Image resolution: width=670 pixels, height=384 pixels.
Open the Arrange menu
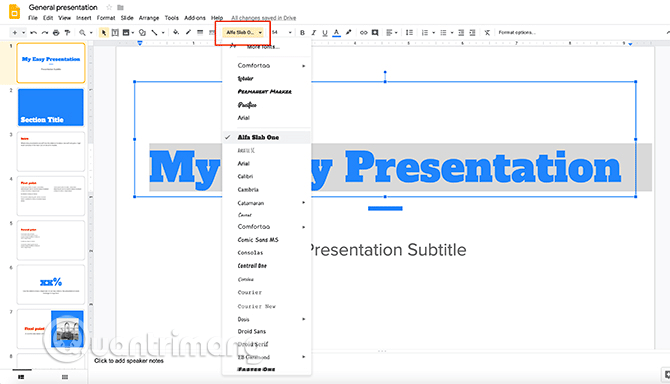149,18
